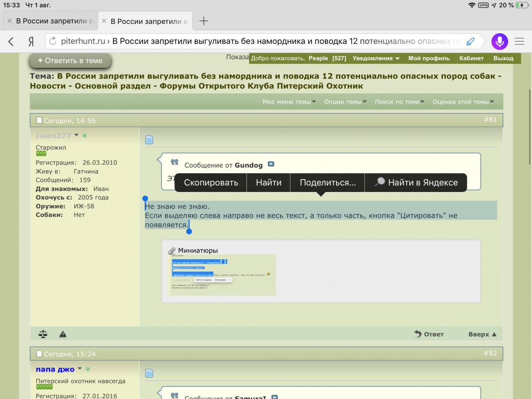Click the Yandex 'Я' home icon
532x399 pixels.
point(31,42)
